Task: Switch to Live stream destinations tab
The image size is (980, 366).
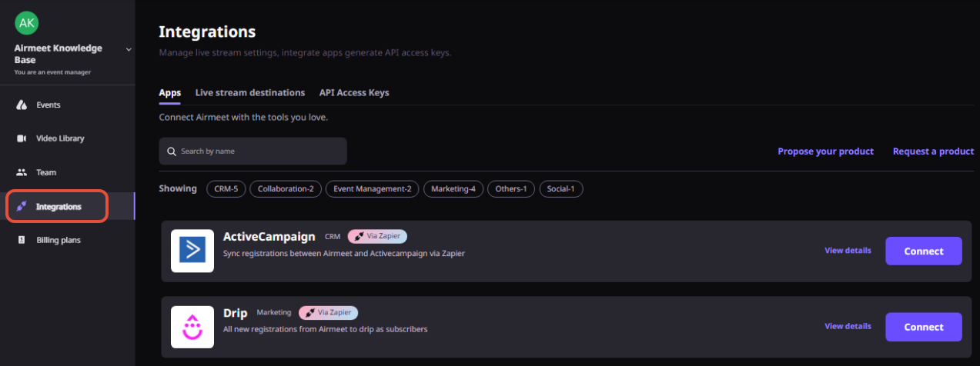Action: [x=250, y=93]
